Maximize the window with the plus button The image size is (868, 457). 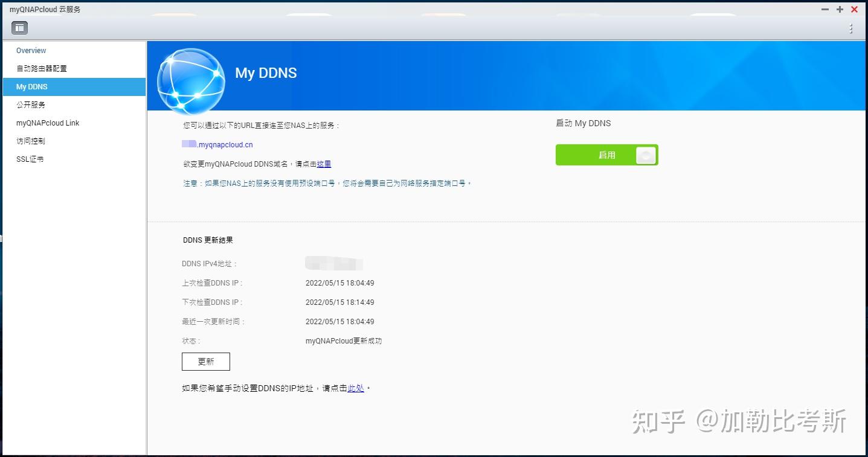click(839, 9)
